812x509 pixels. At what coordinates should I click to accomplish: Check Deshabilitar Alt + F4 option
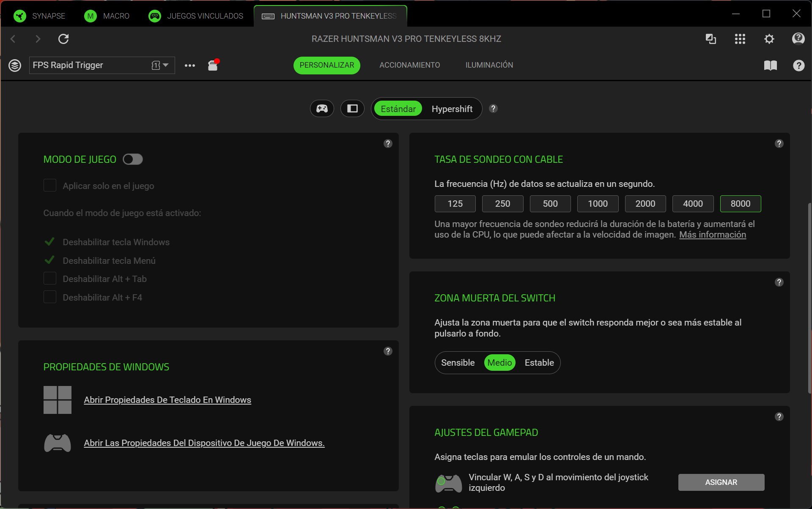tap(50, 297)
